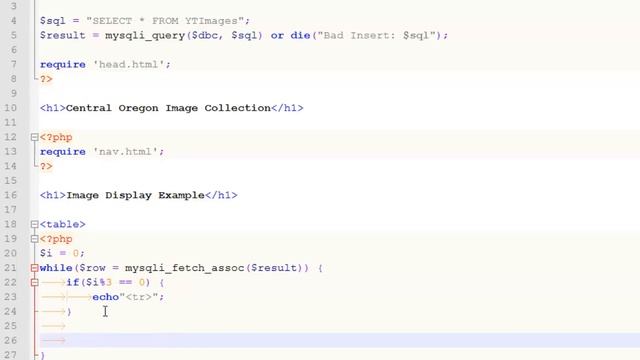
Task: Click the 'or' keyword on line 5
Action: coord(277,36)
